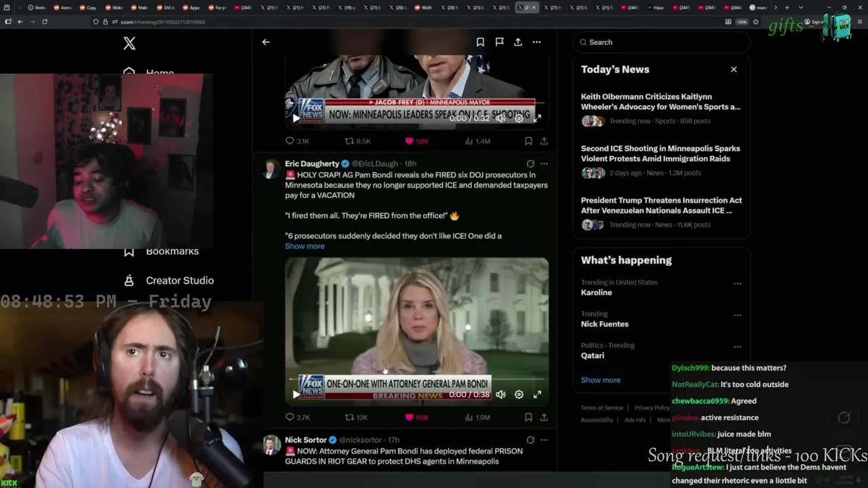Open Eric Daugherty's 18h timestamp
This screenshot has width=868, height=488.
coord(410,163)
